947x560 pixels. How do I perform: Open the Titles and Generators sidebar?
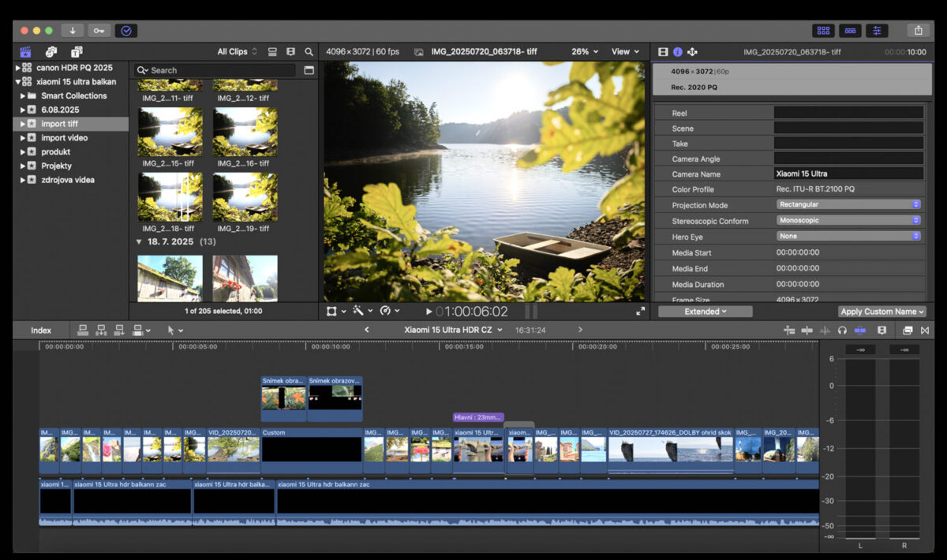77,52
